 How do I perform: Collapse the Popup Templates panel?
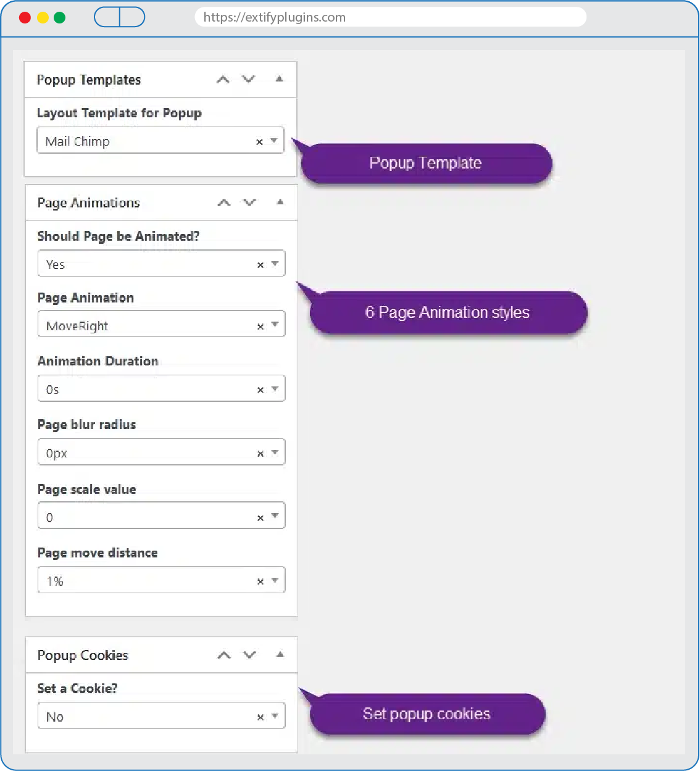tap(279, 79)
